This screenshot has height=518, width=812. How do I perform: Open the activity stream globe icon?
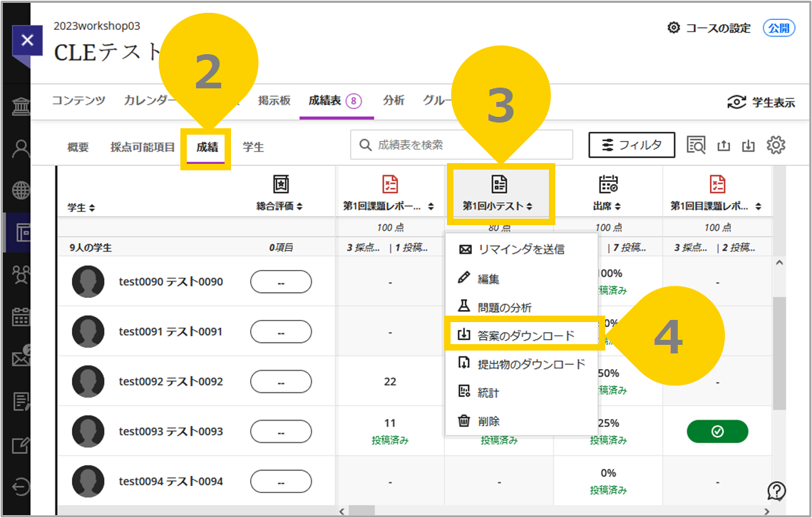click(x=21, y=190)
